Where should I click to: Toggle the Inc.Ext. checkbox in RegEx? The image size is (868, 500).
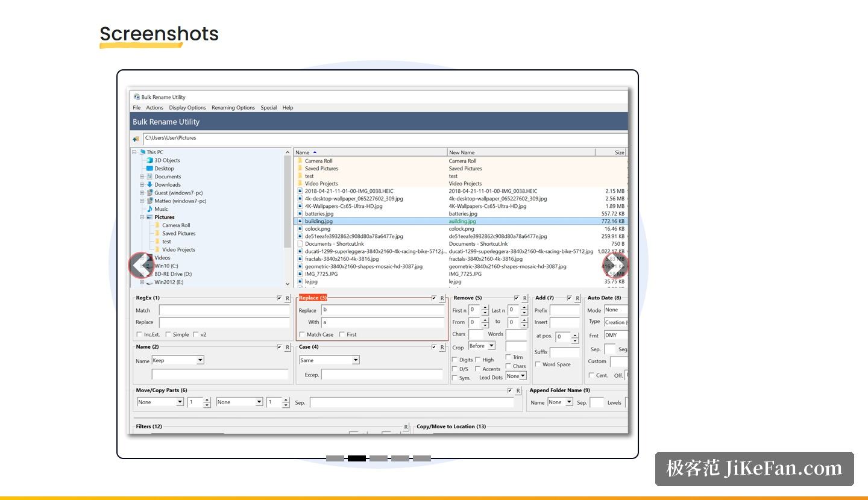[139, 334]
